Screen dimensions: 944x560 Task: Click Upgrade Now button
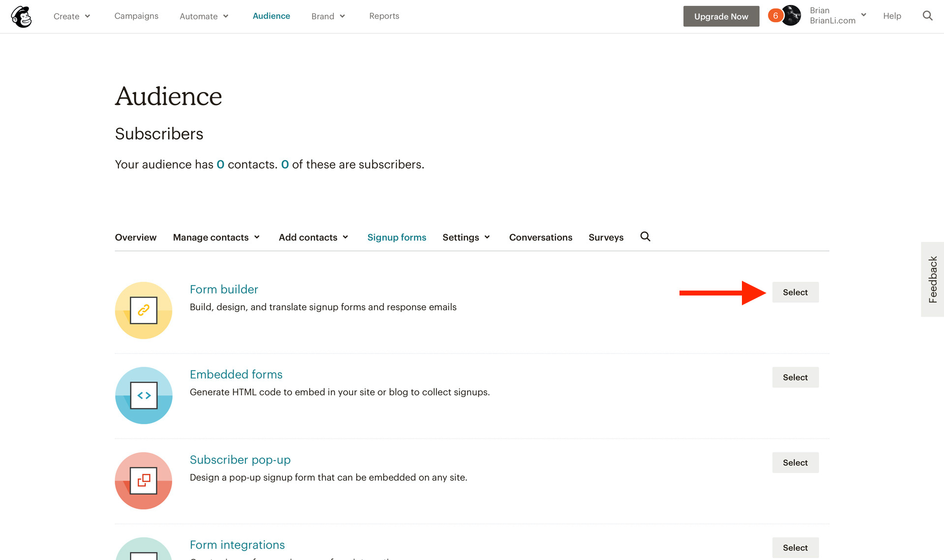tap(721, 16)
